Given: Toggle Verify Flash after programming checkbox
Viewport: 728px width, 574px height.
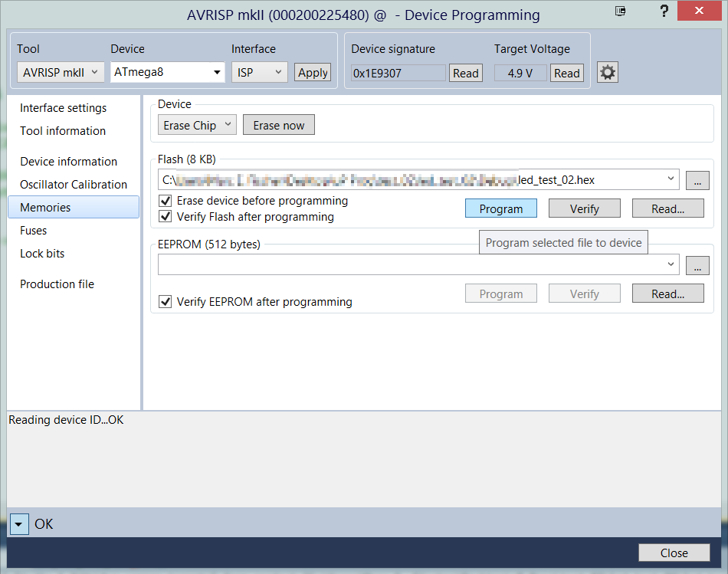Looking at the screenshot, I should click(166, 216).
